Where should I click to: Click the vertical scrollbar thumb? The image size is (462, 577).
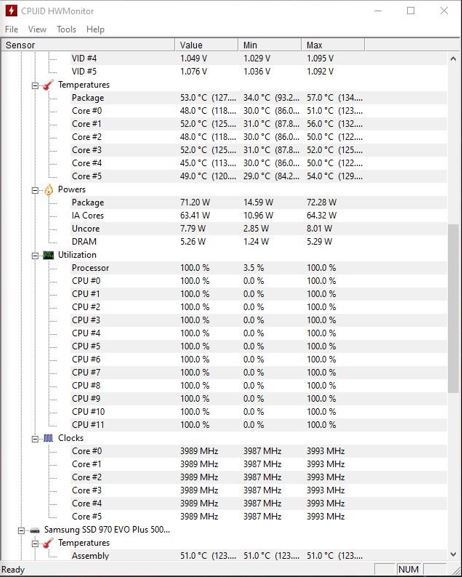pos(453,308)
